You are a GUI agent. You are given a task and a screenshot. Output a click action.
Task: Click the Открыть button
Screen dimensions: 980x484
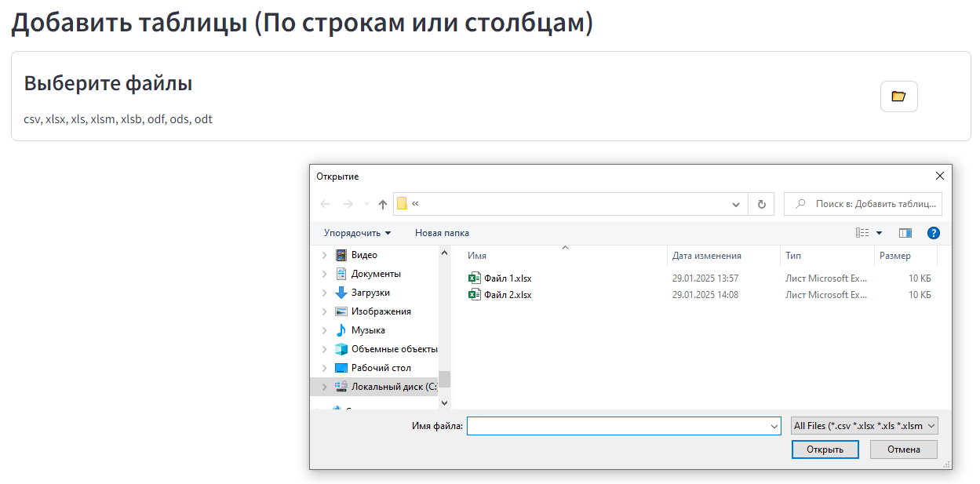click(x=825, y=449)
